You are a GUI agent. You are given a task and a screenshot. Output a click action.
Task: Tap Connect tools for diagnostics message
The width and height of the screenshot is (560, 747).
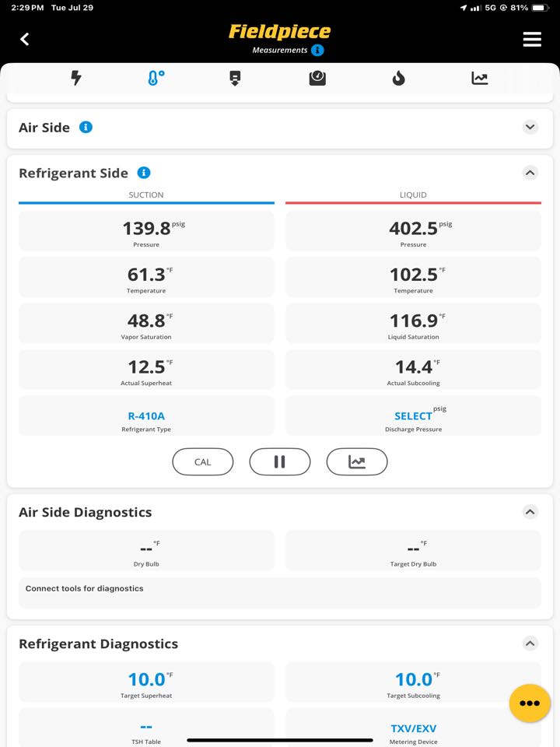280,593
